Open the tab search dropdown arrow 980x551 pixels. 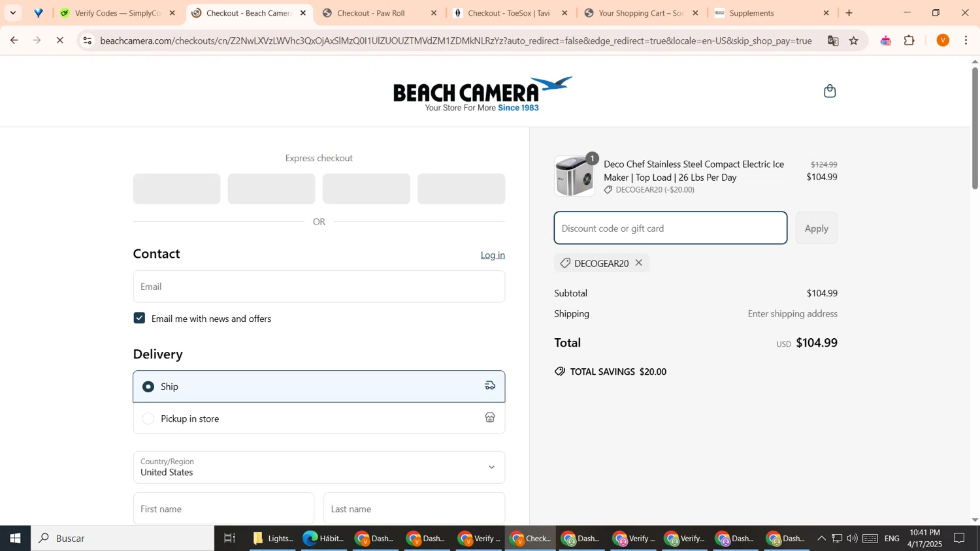coord(12,13)
